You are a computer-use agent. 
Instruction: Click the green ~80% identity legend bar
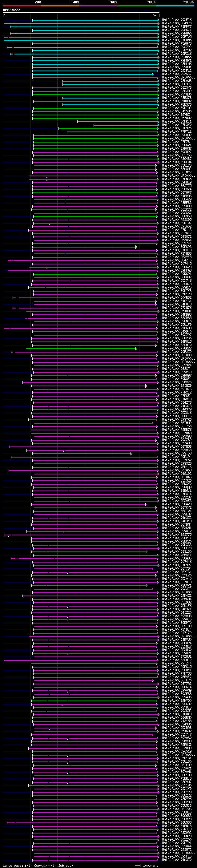tap(136, 6)
